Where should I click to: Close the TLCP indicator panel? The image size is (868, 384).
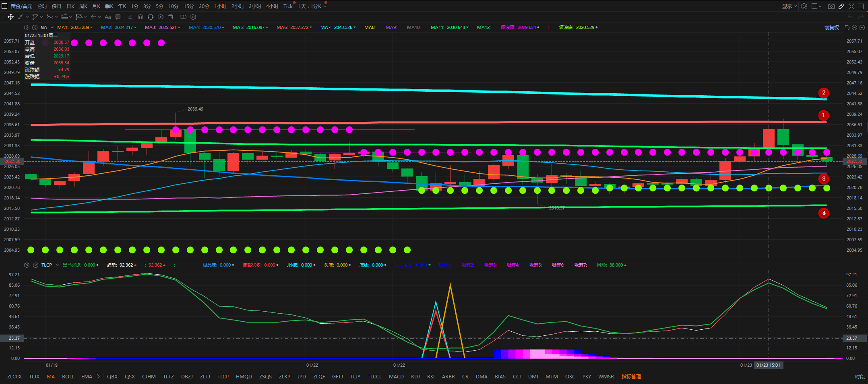(x=35, y=265)
